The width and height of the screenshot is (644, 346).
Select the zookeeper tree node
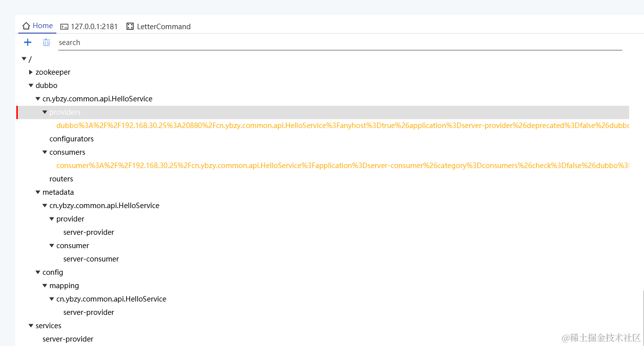click(53, 72)
